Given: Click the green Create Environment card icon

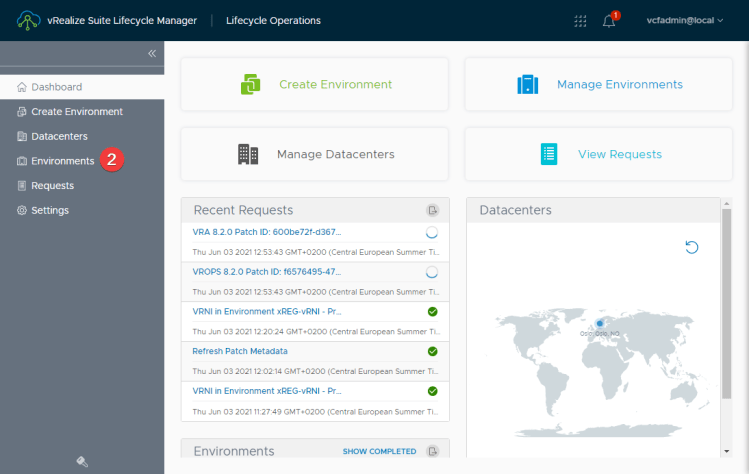Looking at the screenshot, I should click(x=251, y=85).
